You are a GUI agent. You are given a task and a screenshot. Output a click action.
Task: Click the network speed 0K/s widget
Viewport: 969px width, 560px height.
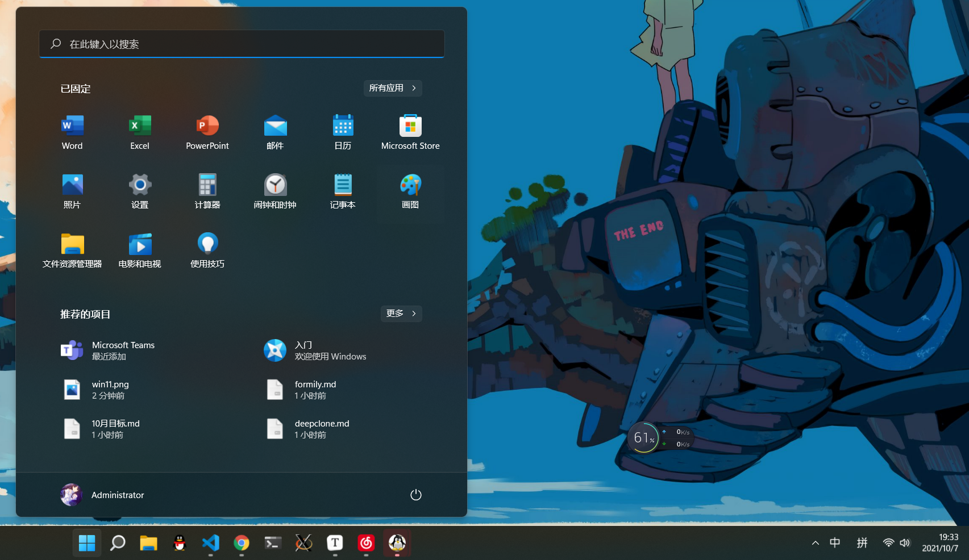(x=677, y=438)
